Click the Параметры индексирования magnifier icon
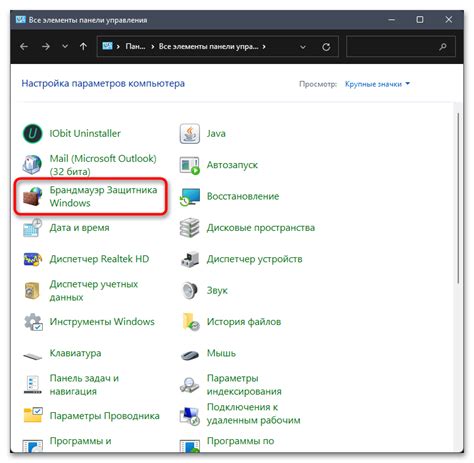 click(190, 385)
